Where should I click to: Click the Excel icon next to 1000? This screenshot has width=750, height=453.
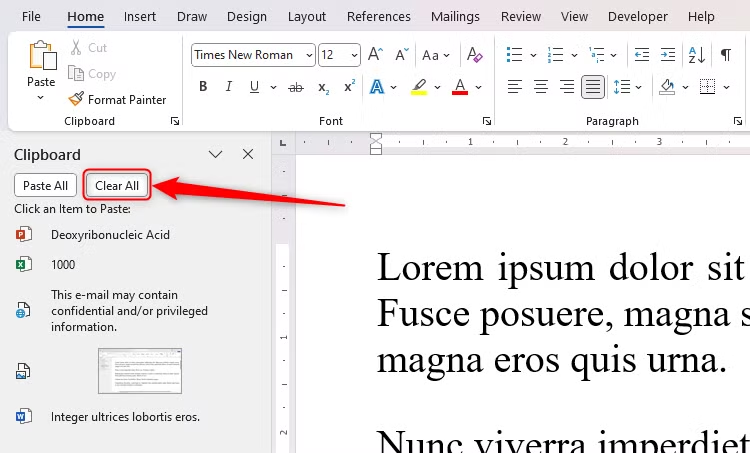click(23, 265)
